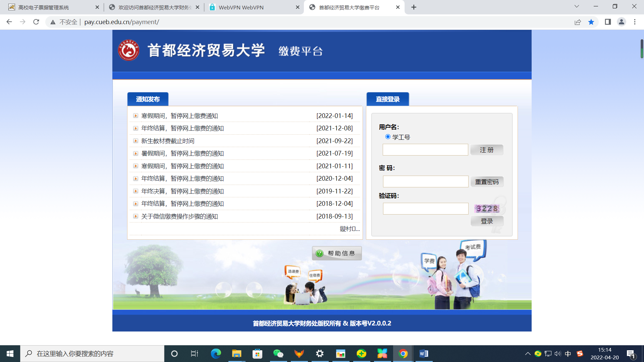This screenshot has height=362, width=644.
Task: Show hidden system tray icons
Action: [528, 354]
